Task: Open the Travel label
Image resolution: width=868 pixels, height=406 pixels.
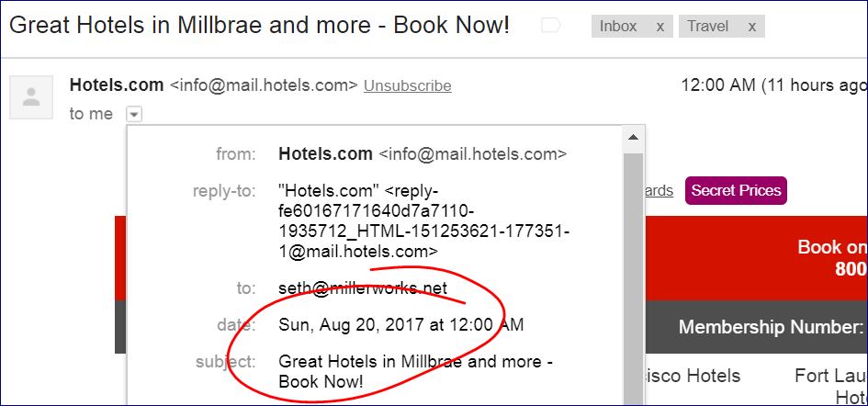Action: click(x=707, y=27)
